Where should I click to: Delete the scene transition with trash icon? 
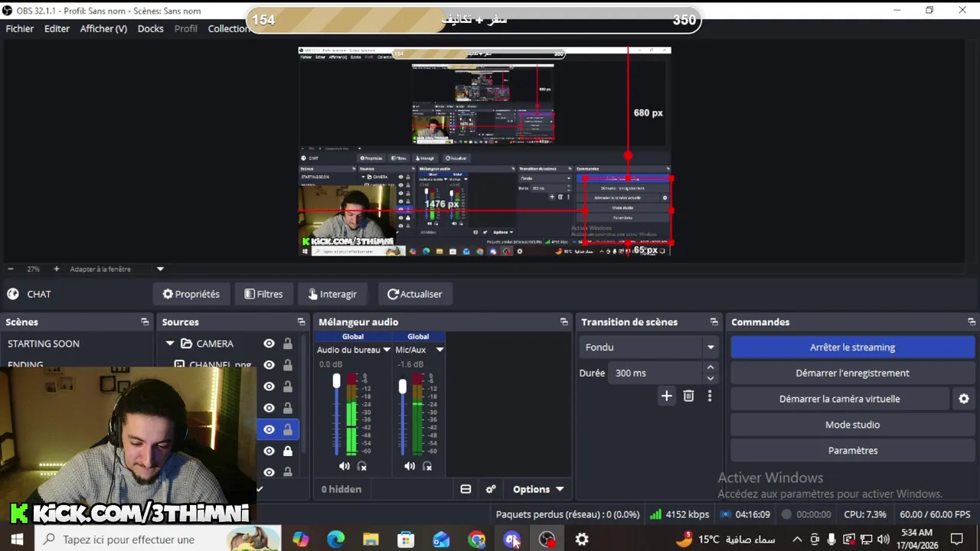pyautogui.click(x=688, y=396)
